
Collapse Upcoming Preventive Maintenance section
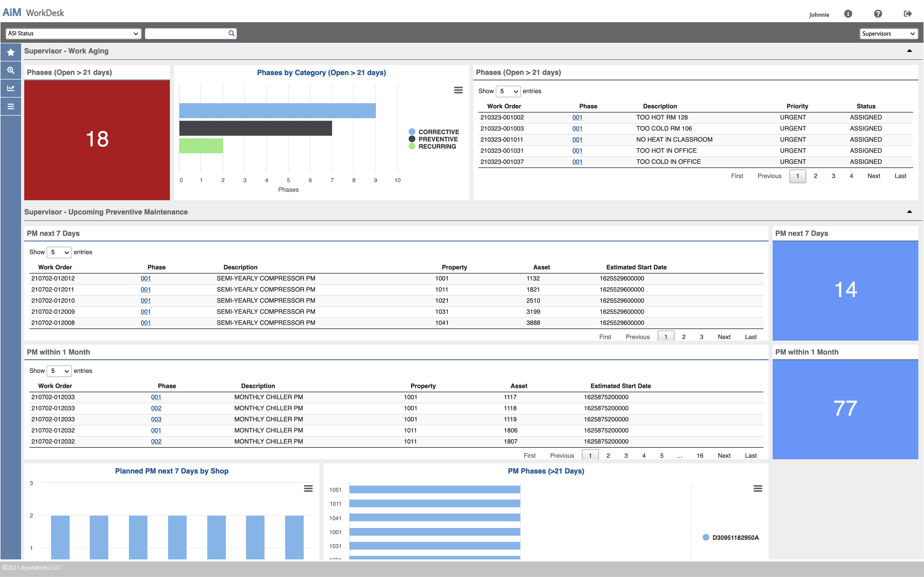910,212
